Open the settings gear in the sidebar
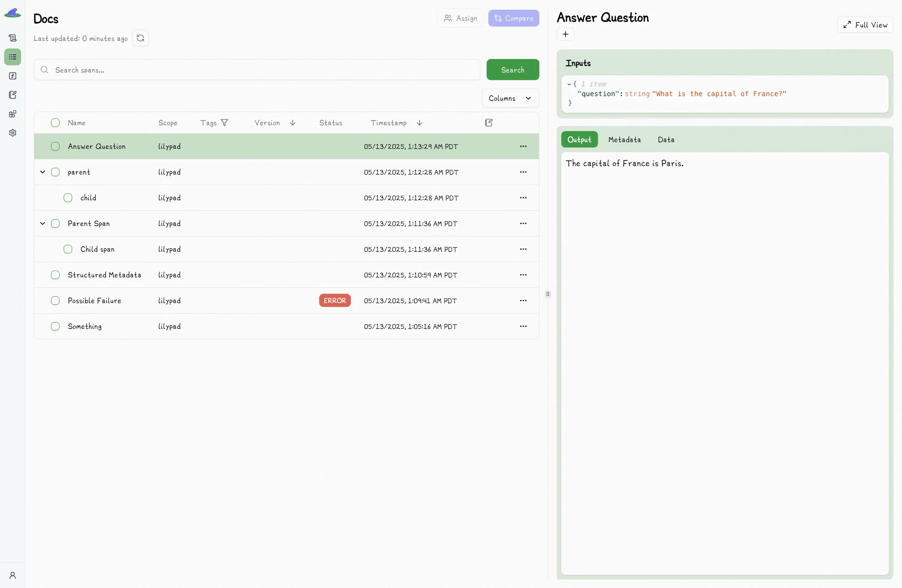 tap(13, 133)
